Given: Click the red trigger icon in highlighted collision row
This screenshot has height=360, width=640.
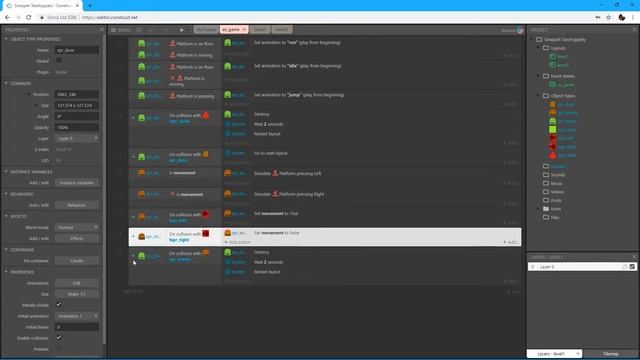Looking at the screenshot, I should [206, 233].
